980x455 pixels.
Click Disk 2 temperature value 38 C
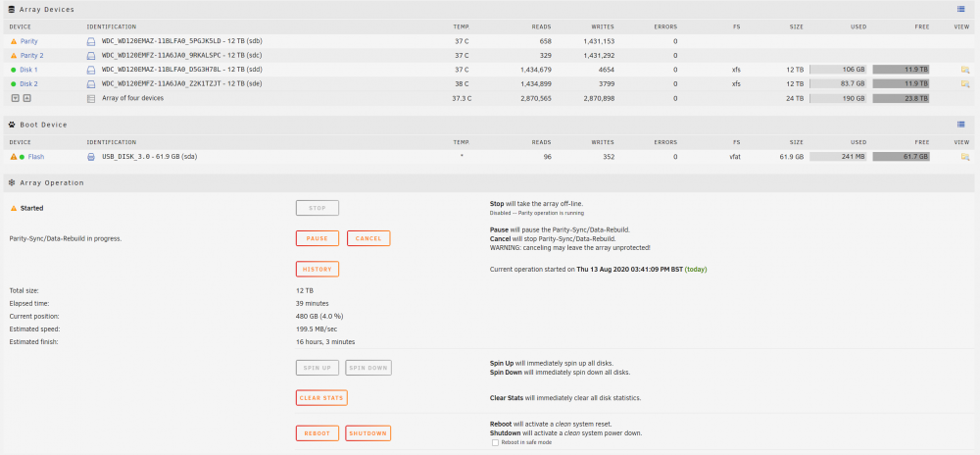pyautogui.click(x=462, y=83)
